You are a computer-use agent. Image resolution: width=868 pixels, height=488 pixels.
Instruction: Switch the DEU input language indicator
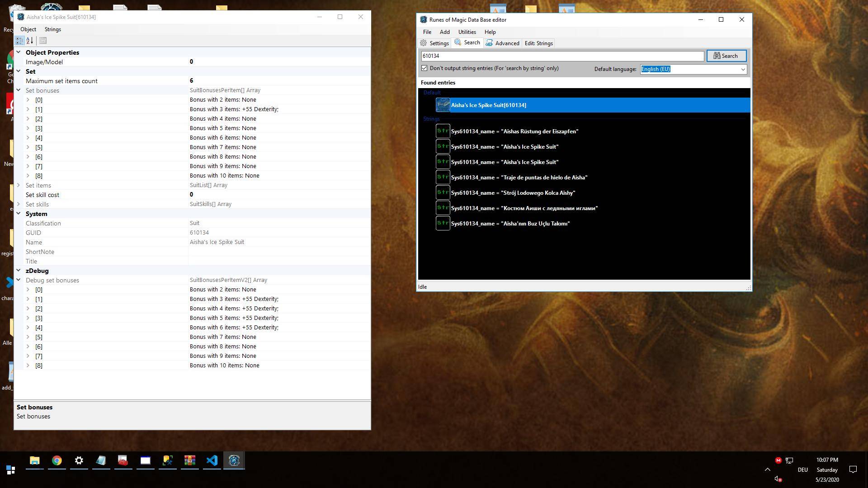tap(803, 470)
